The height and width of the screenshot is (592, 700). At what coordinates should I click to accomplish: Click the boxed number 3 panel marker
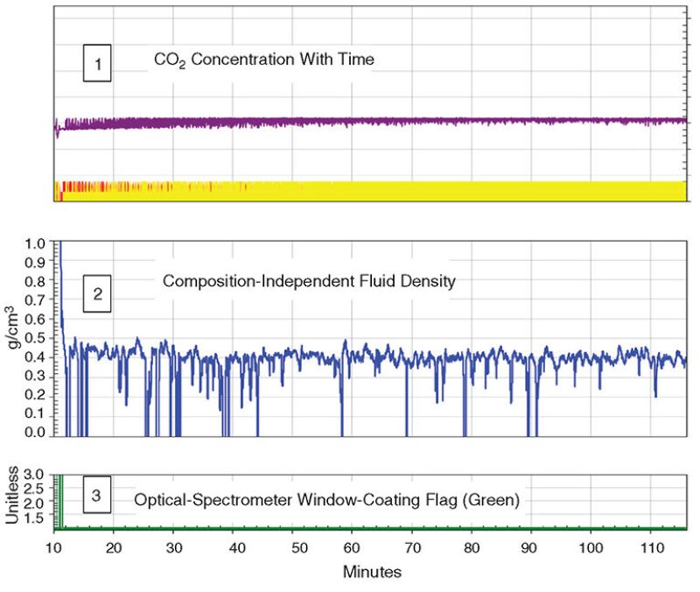(x=96, y=497)
